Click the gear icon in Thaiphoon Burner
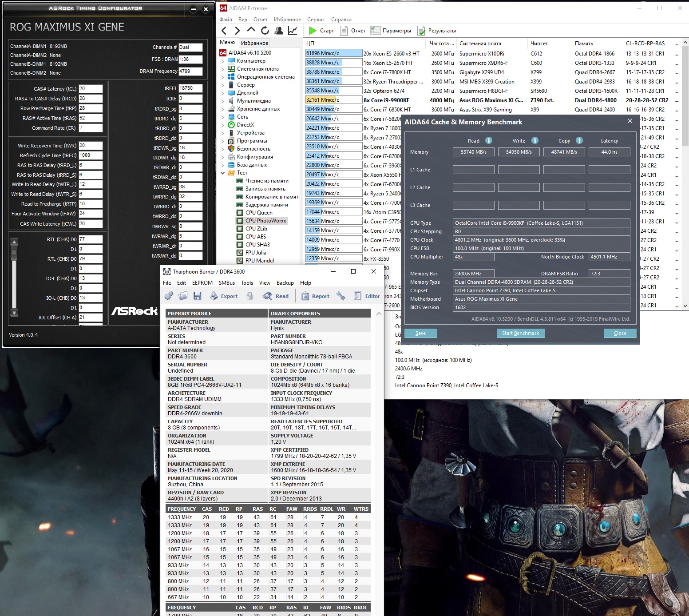 [169, 296]
